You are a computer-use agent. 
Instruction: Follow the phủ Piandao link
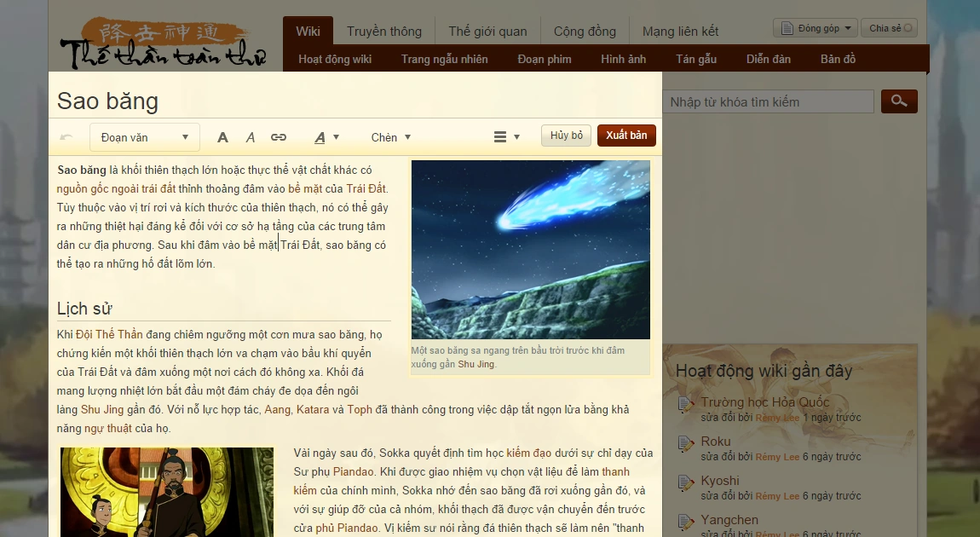tap(346, 528)
